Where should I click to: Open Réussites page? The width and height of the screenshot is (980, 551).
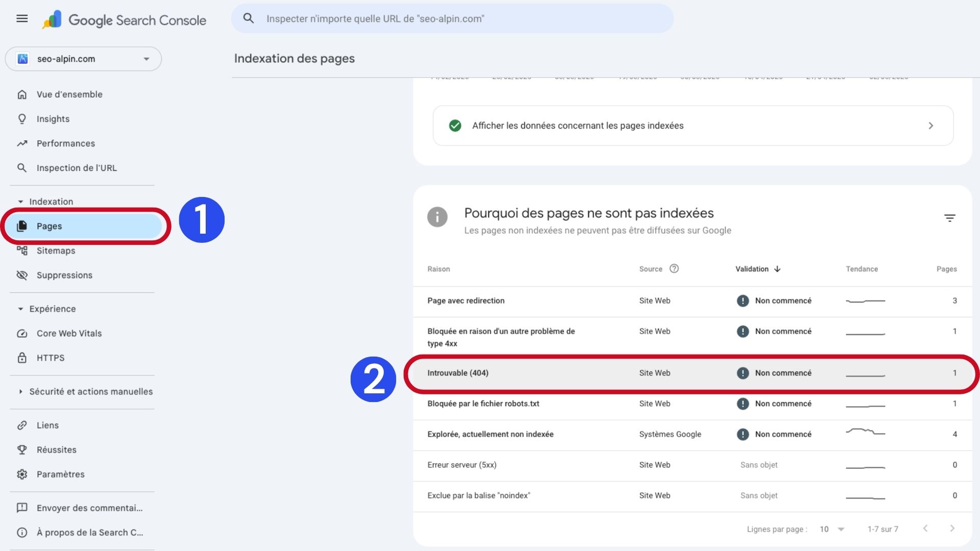coord(57,449)
